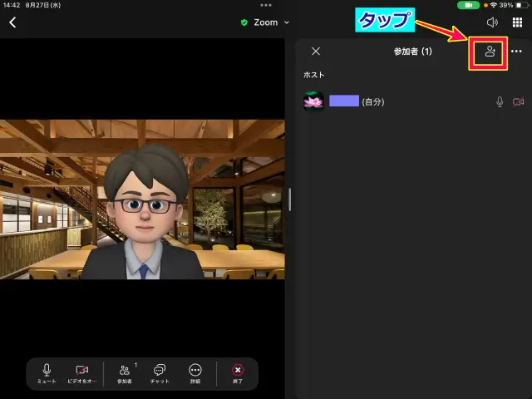Tap the status bar clock 14:42
532x399 pixels.
12,5
